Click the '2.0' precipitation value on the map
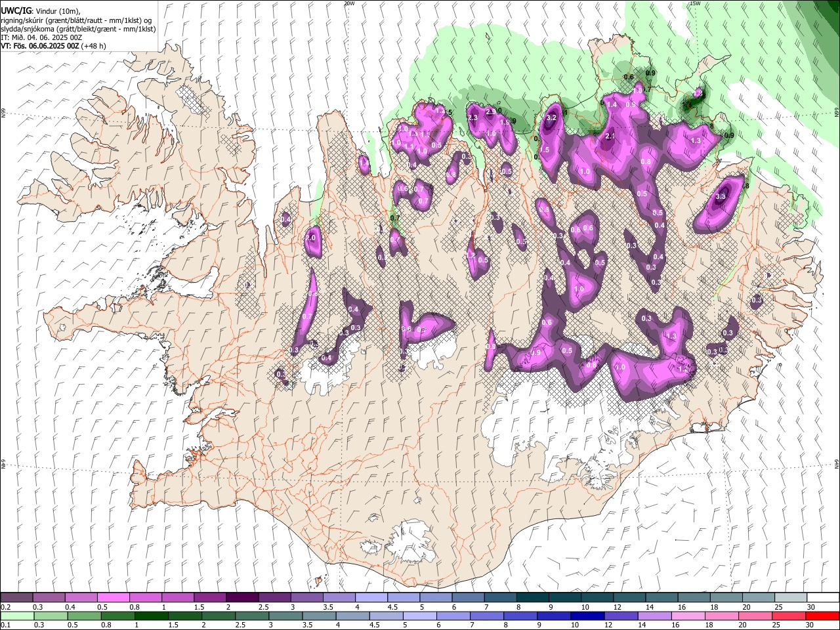This screenshot has height=630, width=840. (311, 238)
